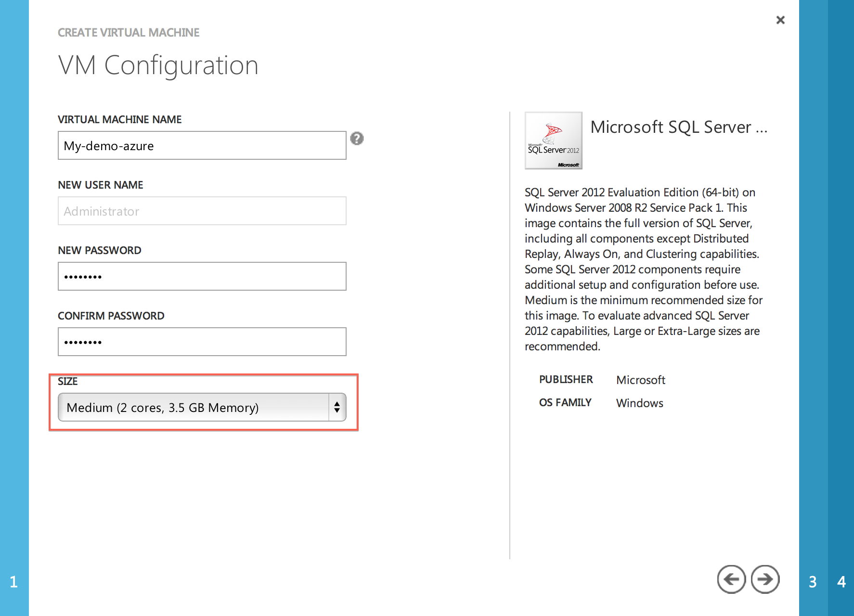Click the Confirm Password field
854x616 pixels.
[202, 342]
